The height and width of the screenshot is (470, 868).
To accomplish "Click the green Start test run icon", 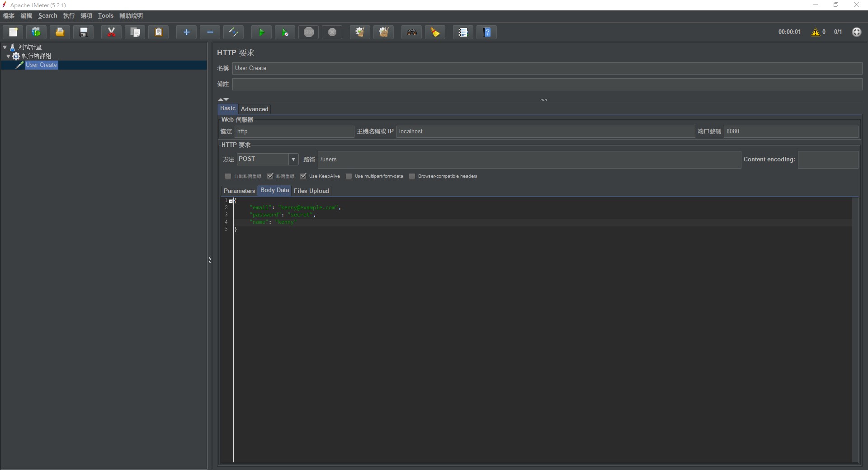I will tap(261, 32).
